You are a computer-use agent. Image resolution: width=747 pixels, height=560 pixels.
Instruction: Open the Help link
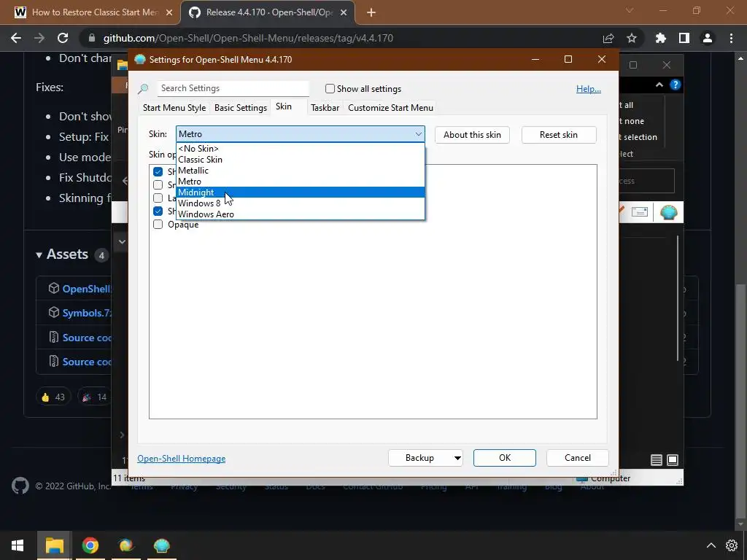click(589, 88)
